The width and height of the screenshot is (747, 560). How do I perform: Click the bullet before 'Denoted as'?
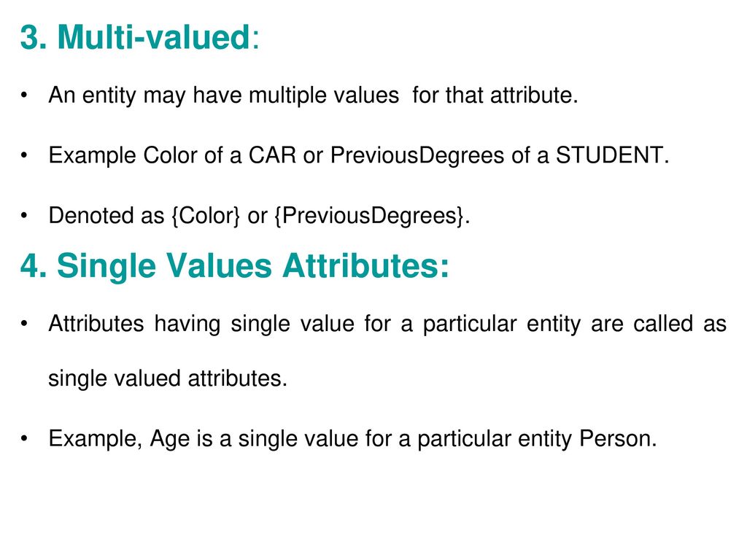24,215
